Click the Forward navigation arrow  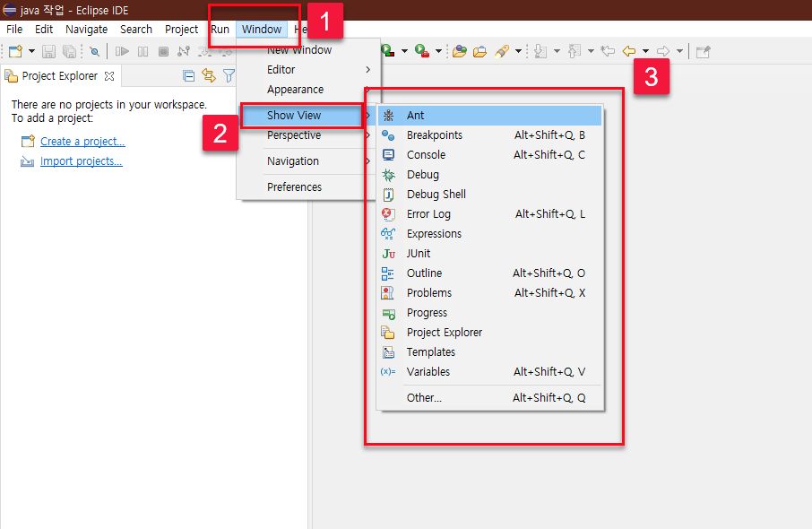tap(663, 51)
